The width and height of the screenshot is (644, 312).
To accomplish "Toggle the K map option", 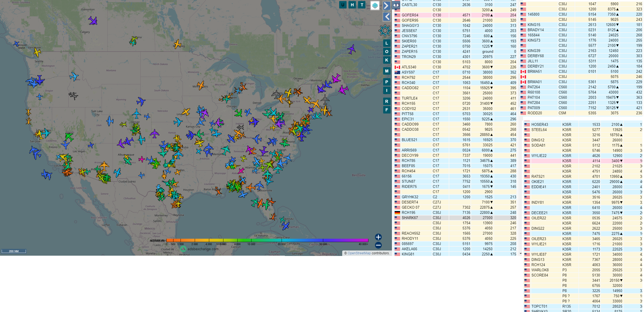I will (387, 60).
